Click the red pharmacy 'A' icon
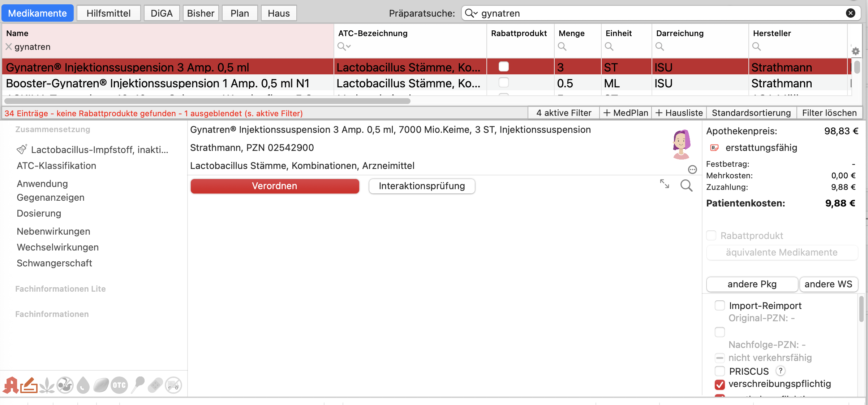Screen dimensions: 868x405 coord(11,385)
